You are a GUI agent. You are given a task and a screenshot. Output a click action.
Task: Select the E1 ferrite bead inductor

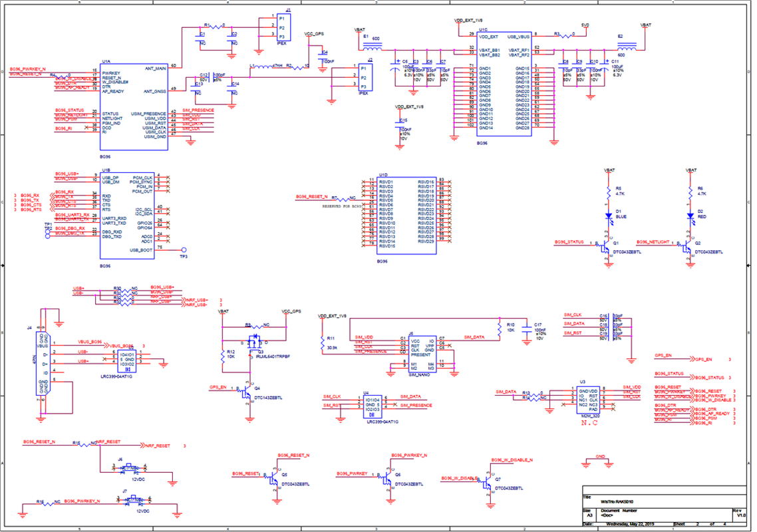pyautogui.click(x=373, y=47)
